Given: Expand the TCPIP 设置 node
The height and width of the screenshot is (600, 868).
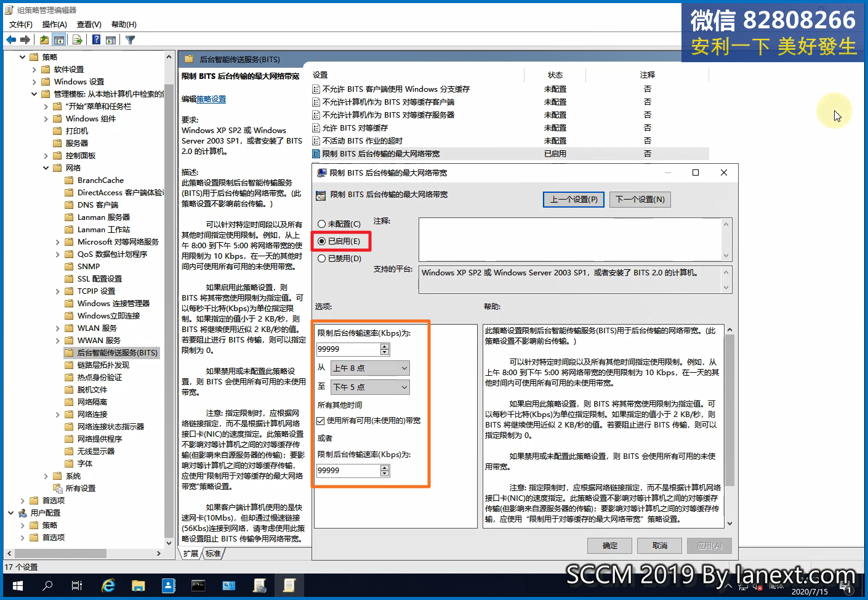Looking at the screenshot, I should [x=58, y=291].
